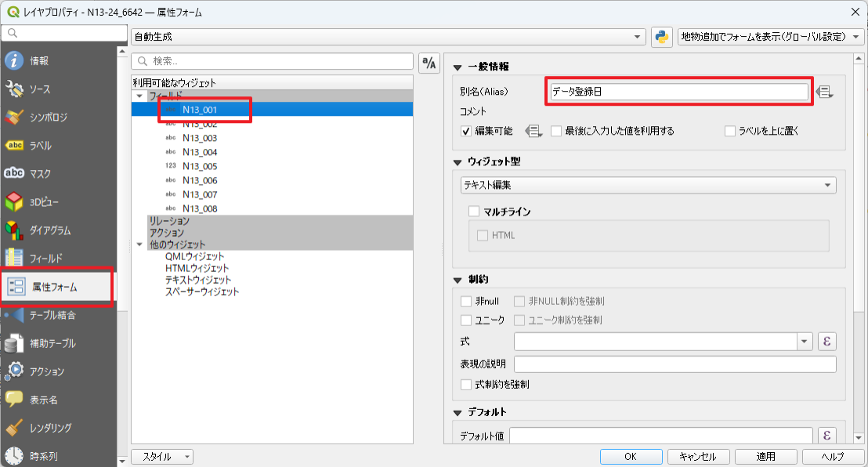Open the テキスト編集 widget type dropdown
This screenshot has width=868, height=467.
point(648,186)
